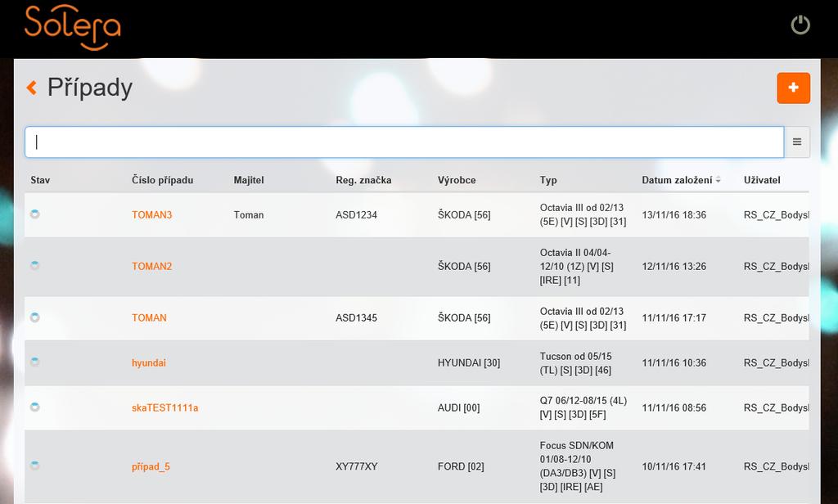Toggle Datum založení sort arrow
838x504 pixels.
[719, 180]
